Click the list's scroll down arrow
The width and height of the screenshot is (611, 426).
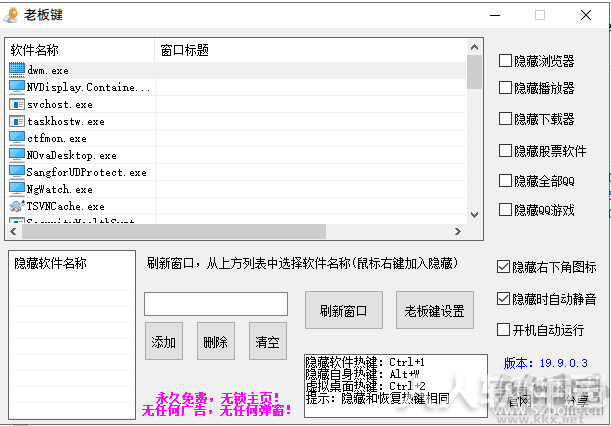[x=474, y=215]
